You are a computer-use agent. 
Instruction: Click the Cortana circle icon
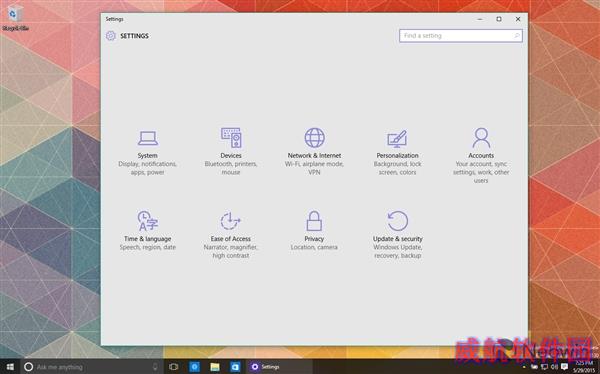[29, 367]
